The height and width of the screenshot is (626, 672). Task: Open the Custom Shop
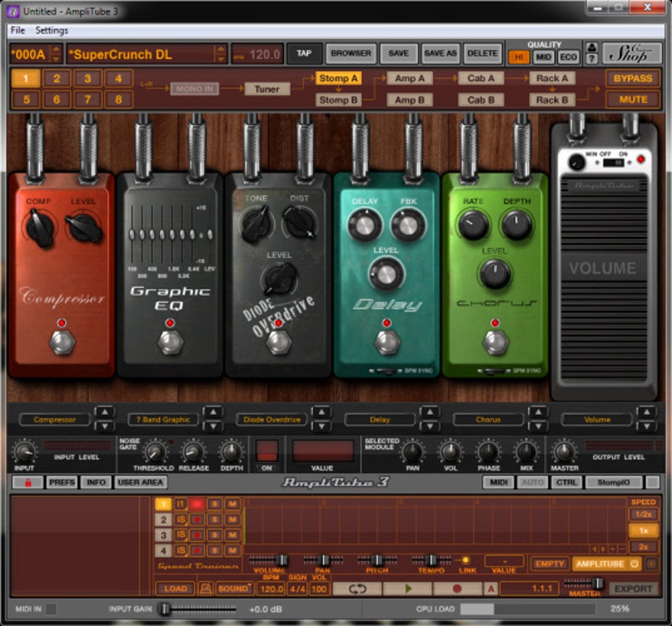pos(631,53)
